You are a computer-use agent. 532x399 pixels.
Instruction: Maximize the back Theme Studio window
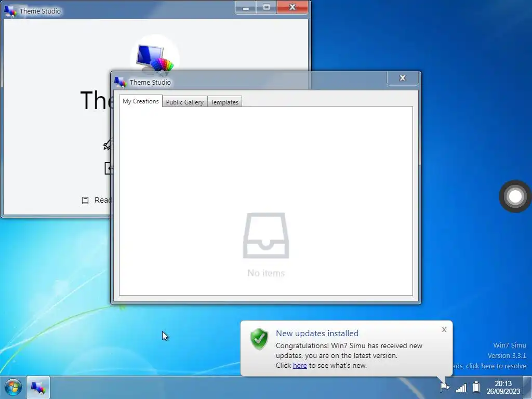coord(267,7)
